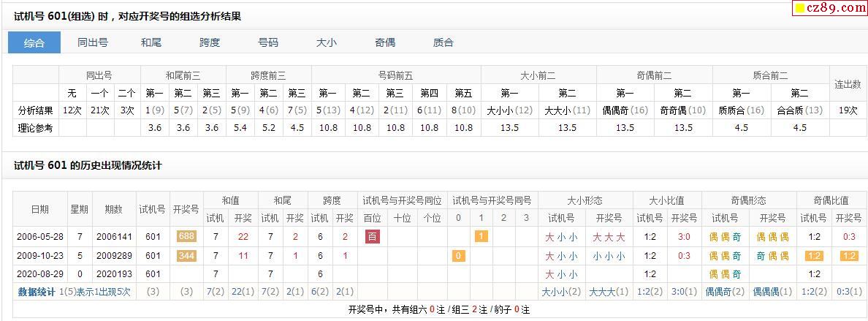Open the cz89.com site link
The width and height of the screenshot is (868, 321).
tap(829, 8)
